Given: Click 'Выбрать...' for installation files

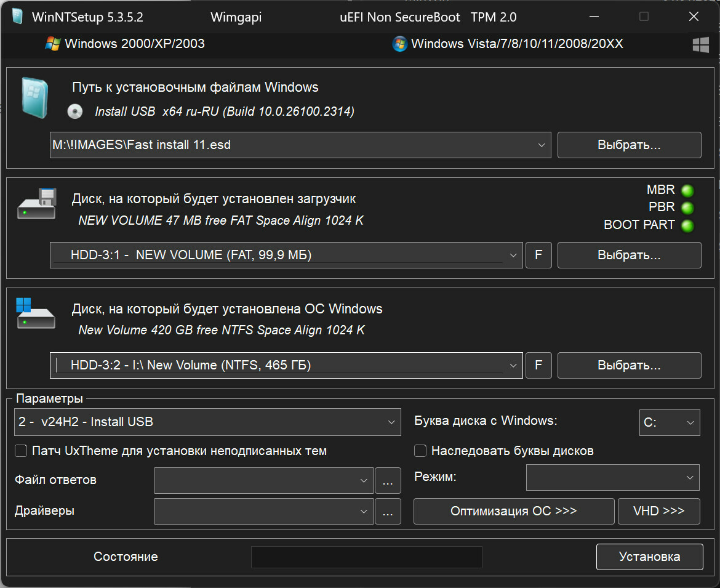Looking at the screenshot, I should click(629, 145).
